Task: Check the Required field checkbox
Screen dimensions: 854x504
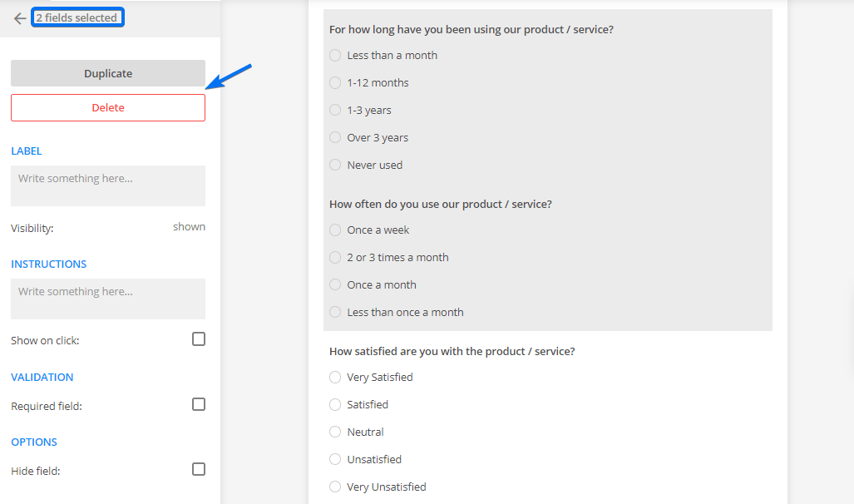Action: 199,404
